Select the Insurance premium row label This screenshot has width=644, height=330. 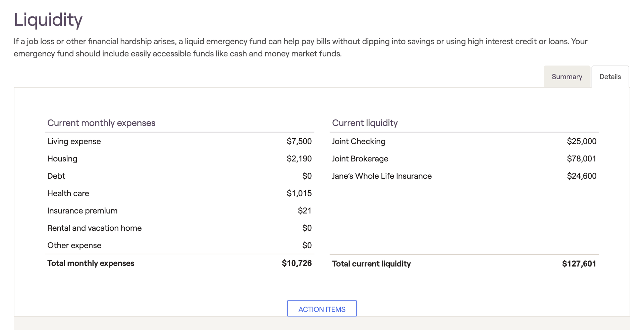coord(82,211)
